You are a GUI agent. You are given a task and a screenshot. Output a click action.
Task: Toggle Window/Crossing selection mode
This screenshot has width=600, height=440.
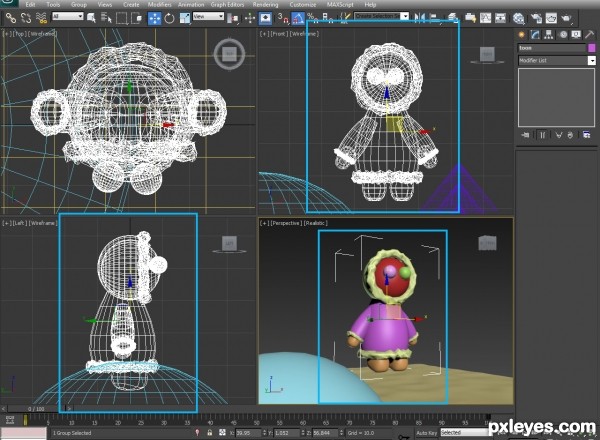(x=137, y=18)
